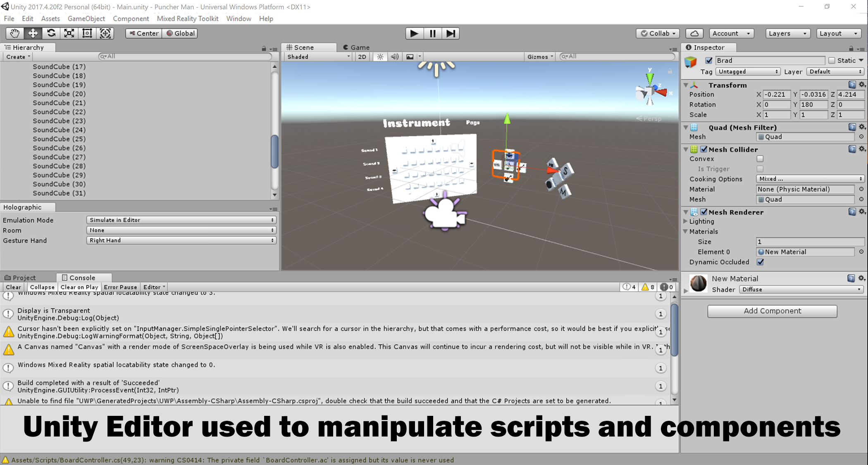Toggle scene audio speaker icon
868x465 pixels.
395,57
